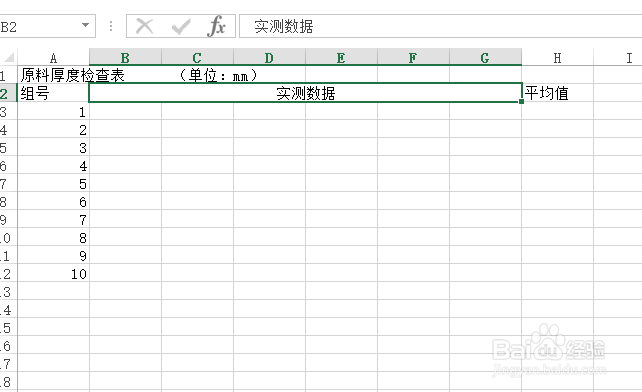Select column B header
Screen dimensions: 642x392
coord(125,58)
